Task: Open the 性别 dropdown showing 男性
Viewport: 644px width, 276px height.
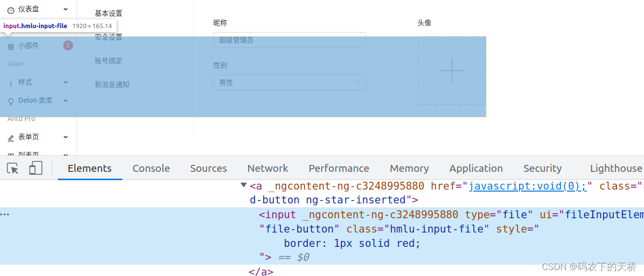Action: pyautogui.click(x=290, y=82)
